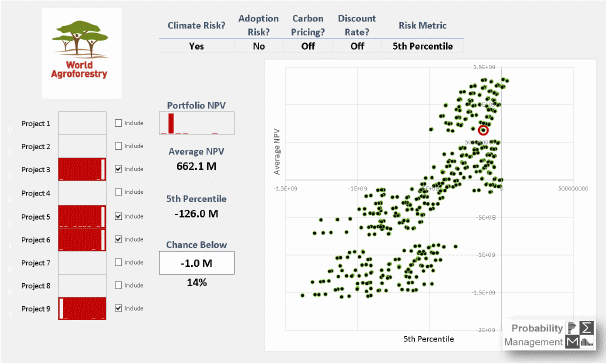Click the 'Discount Rate?' header
The height and width of the screenshot is (363, 606).
(x=357, y=25)
